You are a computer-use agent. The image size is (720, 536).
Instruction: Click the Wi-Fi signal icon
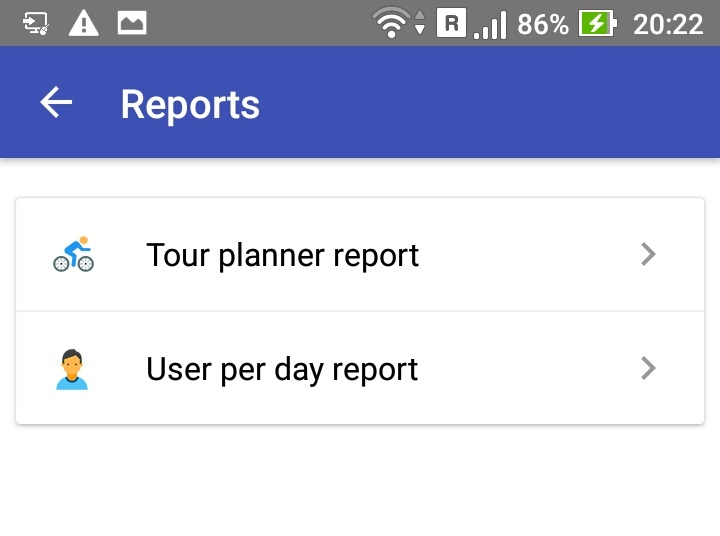(x=391, y=22)
